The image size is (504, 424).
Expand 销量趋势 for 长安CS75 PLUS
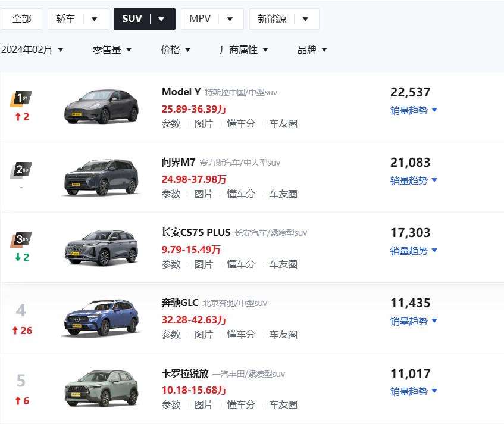(414, 251)
